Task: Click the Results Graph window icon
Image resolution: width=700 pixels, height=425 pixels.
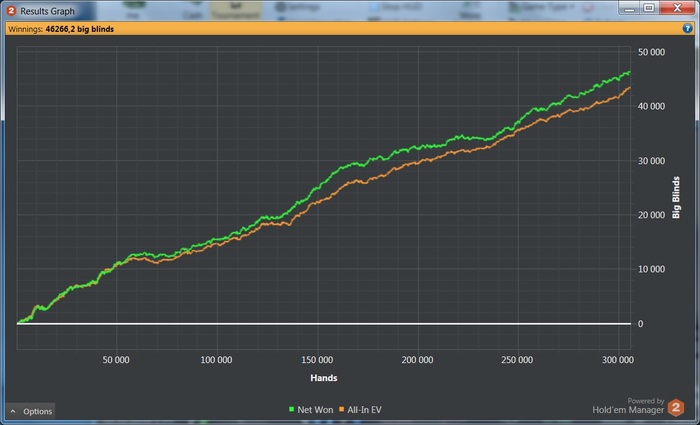Action: pyautogui.click(x=11, y=10)
